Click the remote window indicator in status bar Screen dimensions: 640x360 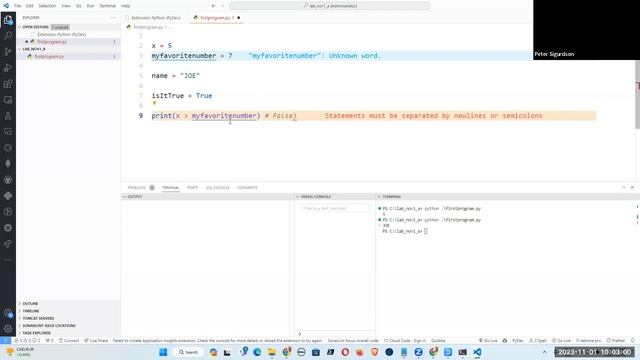[x=5, y=340]
